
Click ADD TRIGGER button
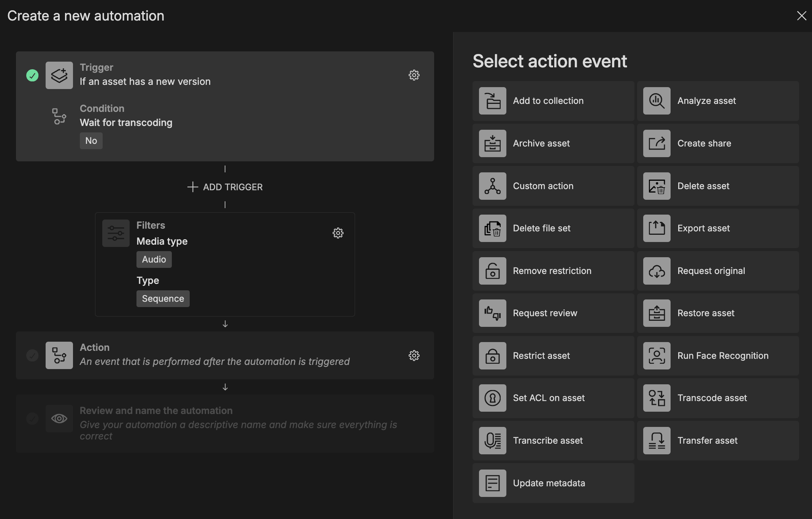pos(225,187)
